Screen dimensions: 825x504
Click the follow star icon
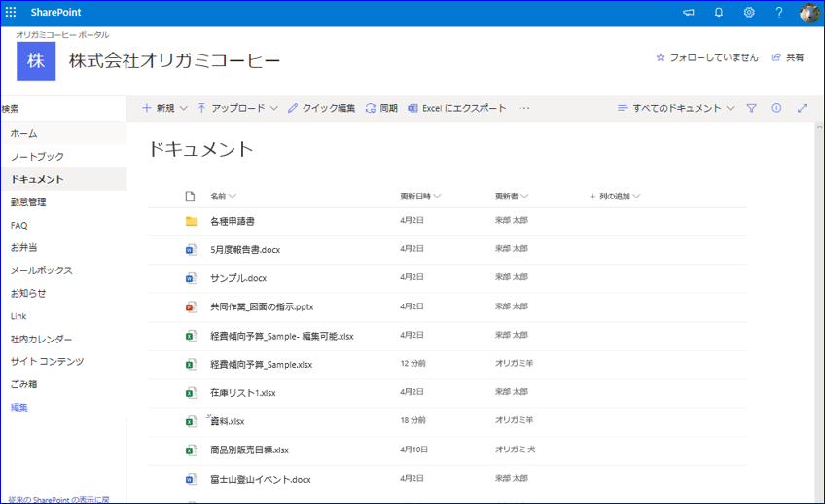(661, 57)
